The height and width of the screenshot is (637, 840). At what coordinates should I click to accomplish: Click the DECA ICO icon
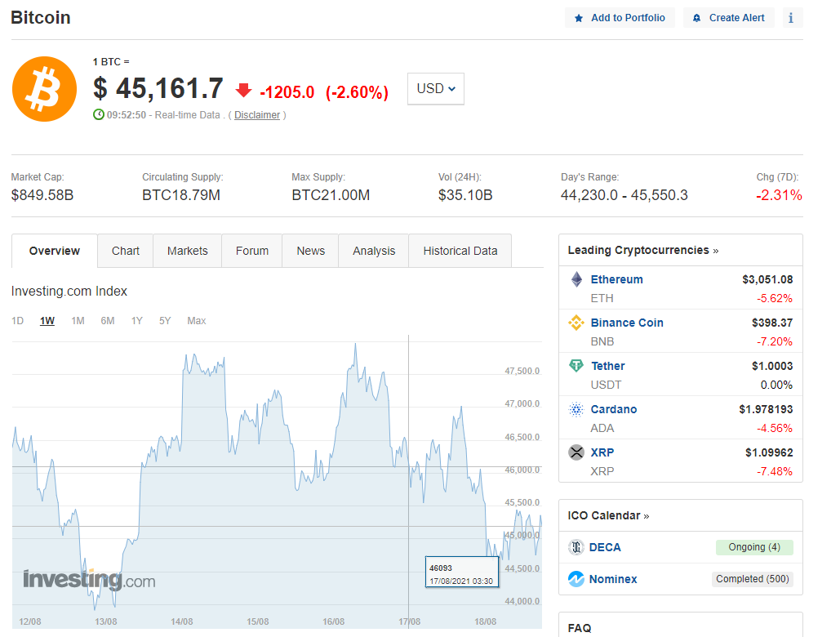click(x=576, y=547)
